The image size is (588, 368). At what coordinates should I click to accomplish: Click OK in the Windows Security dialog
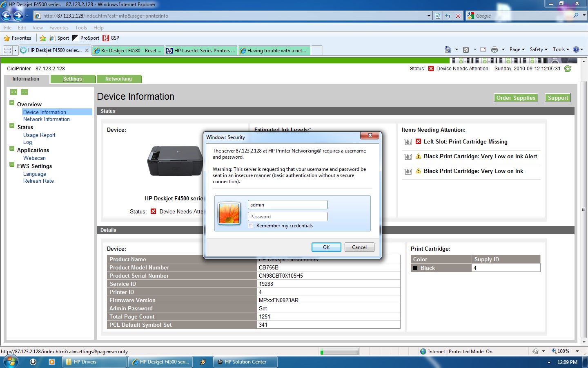click(326, 247)
